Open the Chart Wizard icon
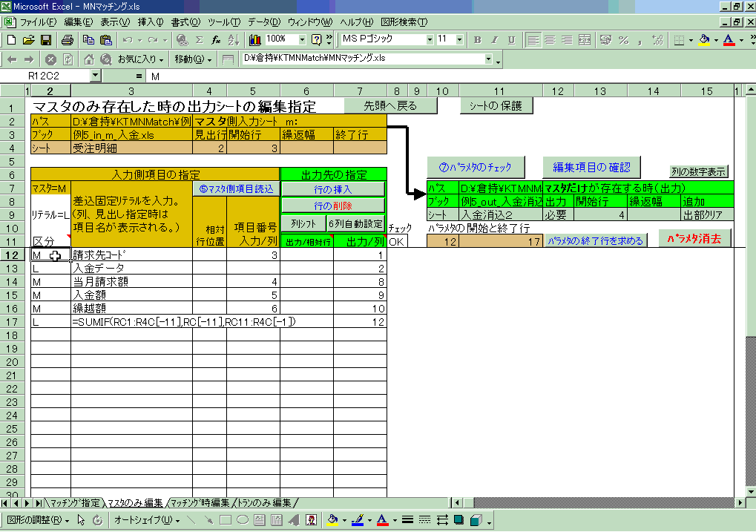This screenshot has height=532, width=756. (x=255, y=39)
